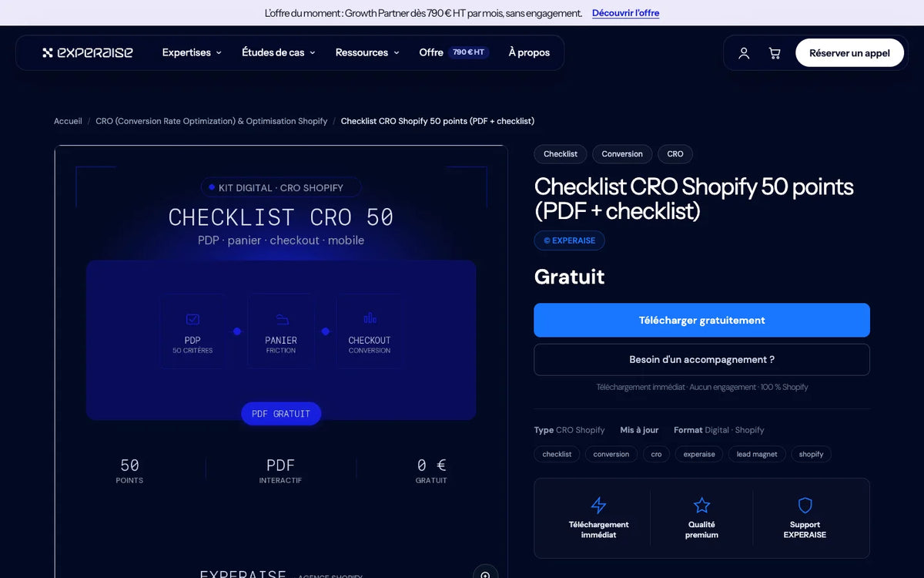This screenshot has height=578, width=924.
Task: Go to Accueil breadcrumb
Action: point(68,121)
